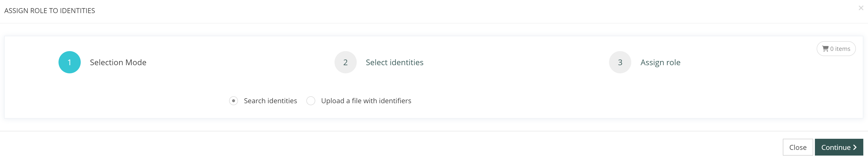Select the Selection Mode step label
The width and height of the screenshot is (868, 160).
(118, 62)
